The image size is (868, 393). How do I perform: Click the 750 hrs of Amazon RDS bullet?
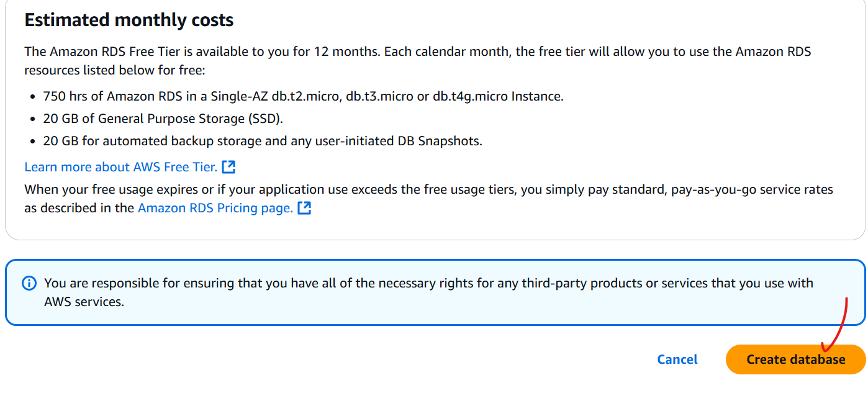(303, 96)
